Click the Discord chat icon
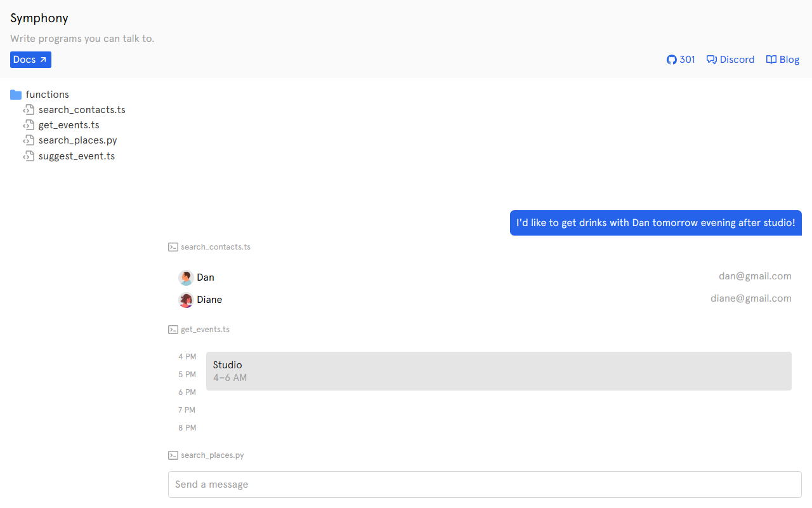 tap(712, 60)
